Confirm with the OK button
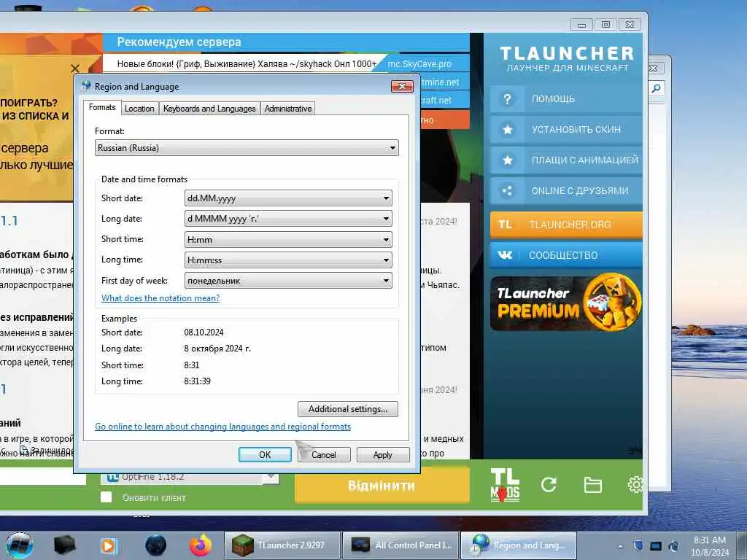Screen dimensions: 747x560 pyautogui.click(x=265, y=455)
